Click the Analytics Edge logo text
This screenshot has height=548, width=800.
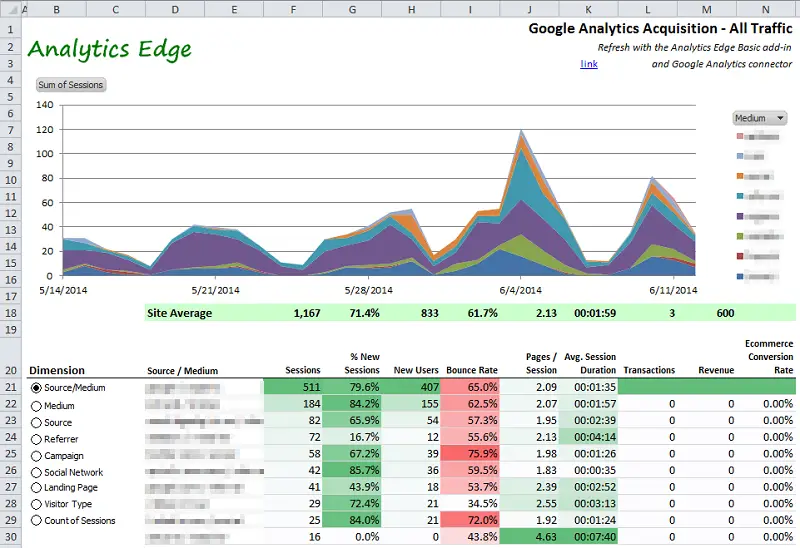110,50
